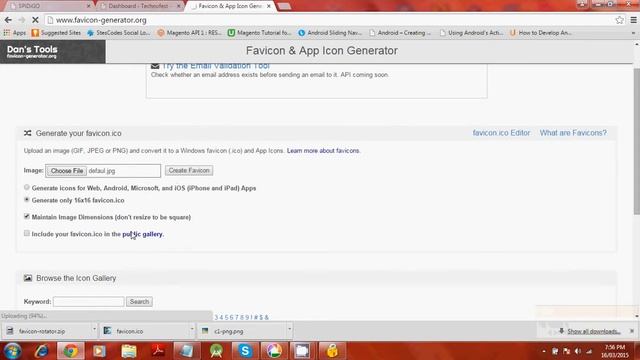Open the Suggested Sites bookmark
The height and width of the screenshot is (360, 640).
[56, 33]
